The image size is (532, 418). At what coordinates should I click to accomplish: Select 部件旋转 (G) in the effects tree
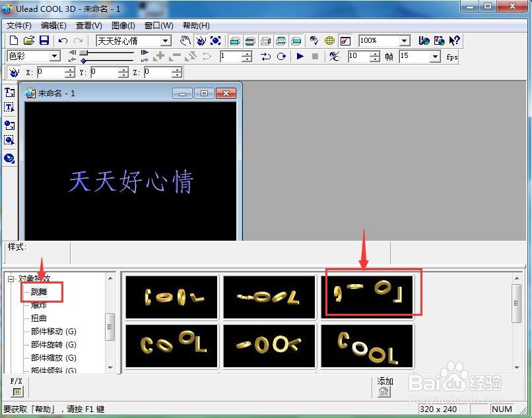pyautogui.click(x=53, y=344)
